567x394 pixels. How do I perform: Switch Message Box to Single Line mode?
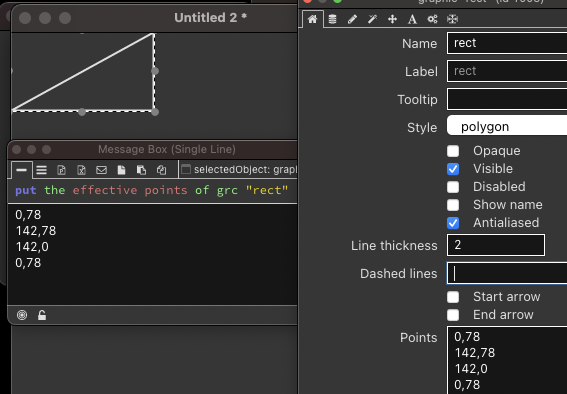point(21,170)
